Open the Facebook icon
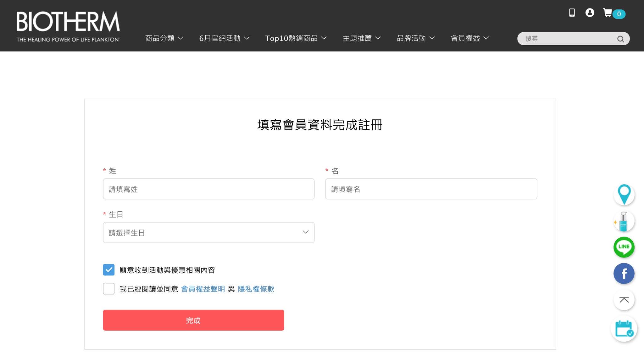Screen dimensions: 644x359 coord(624,274)
